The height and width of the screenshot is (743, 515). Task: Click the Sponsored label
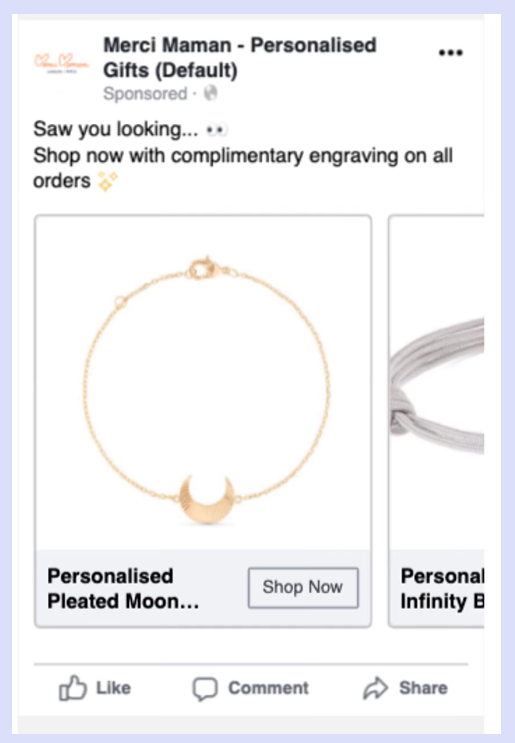(145, 94)
